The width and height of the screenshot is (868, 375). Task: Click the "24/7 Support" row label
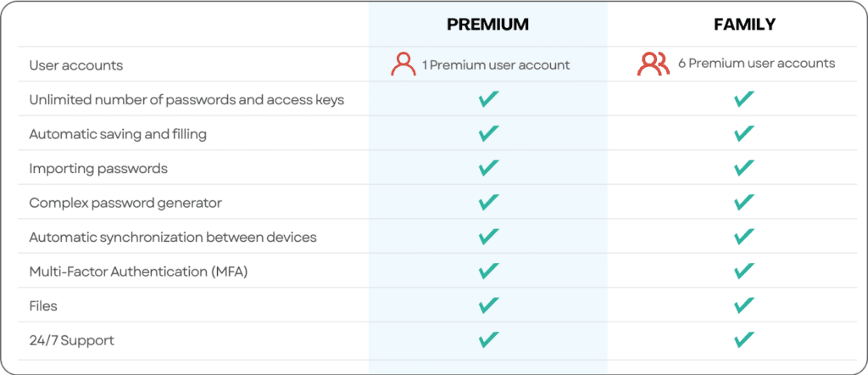(71, 340)
